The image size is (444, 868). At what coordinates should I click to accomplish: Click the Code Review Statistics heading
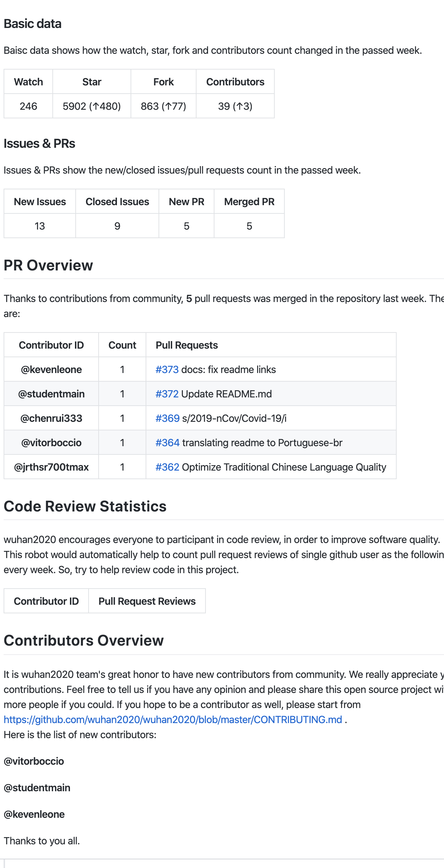(85, 506)
